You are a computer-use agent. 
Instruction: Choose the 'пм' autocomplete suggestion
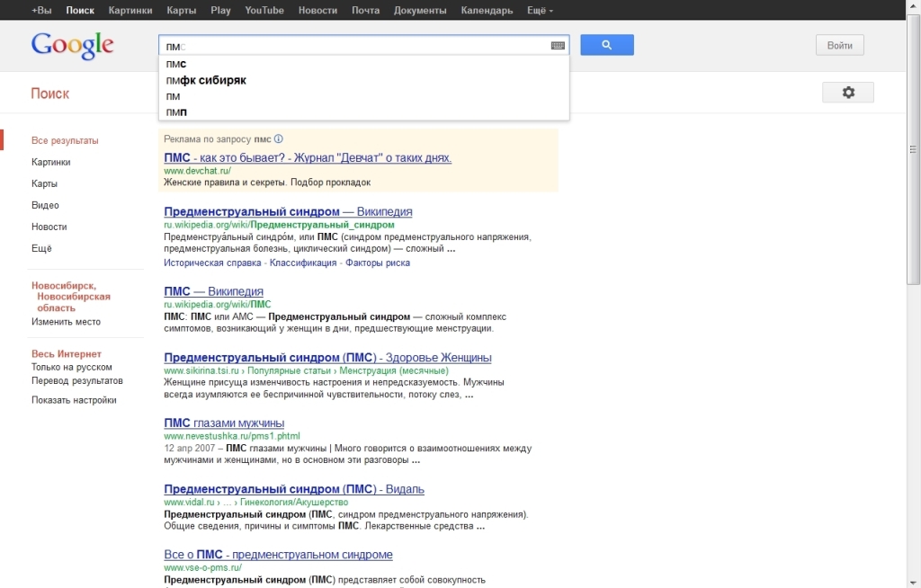click(x=363, y=96)
